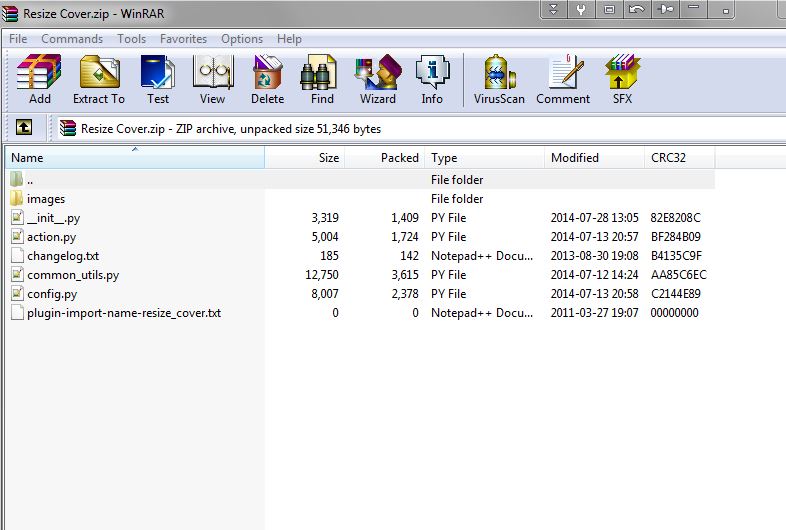Image resolution: width=786 pixels, height=530 pixels.
Task: Launch the Wizard tool
Action: [x=377, y=79]
